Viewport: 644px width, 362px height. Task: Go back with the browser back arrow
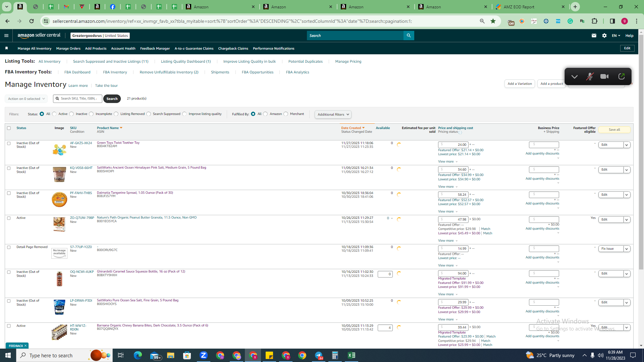pyautogui.click(x=7, y=21)
